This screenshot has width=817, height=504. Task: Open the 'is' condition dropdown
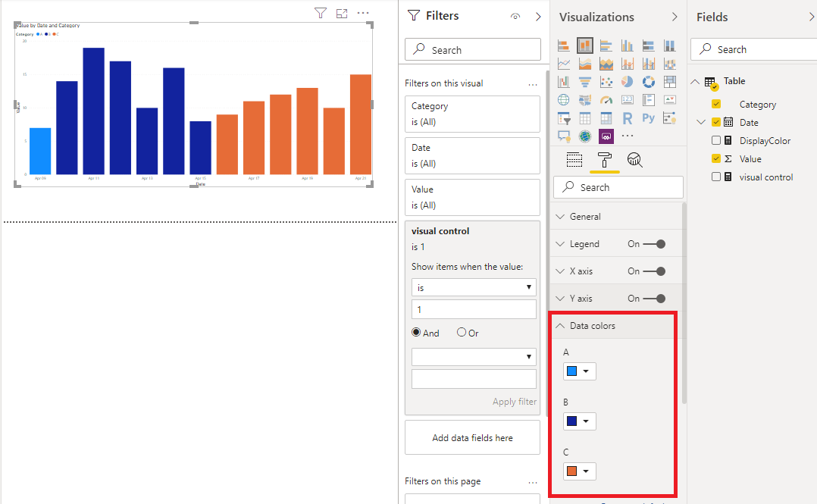click(474, 287)
